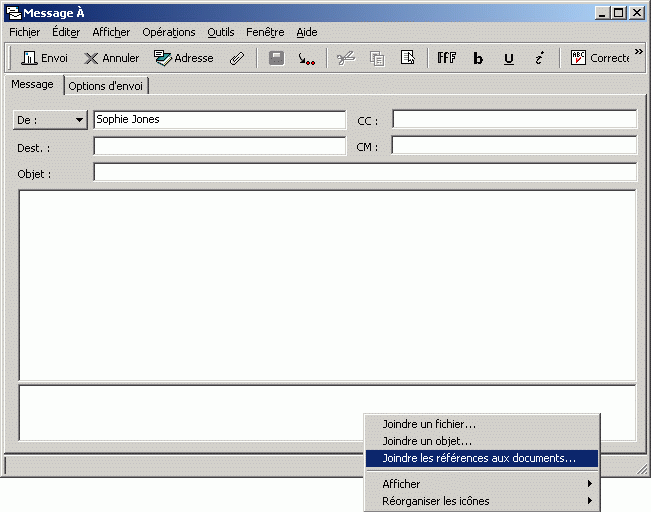Click the paperclip attach file icon
The image size is (651, 512).
pos(237,58)
